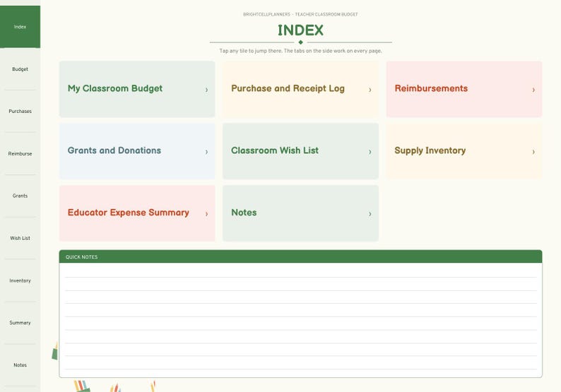Image resolution: width=561 pixels, height=392 pixels.
Task: Click the chevron on Classroom Wish List
Action: 370,152
